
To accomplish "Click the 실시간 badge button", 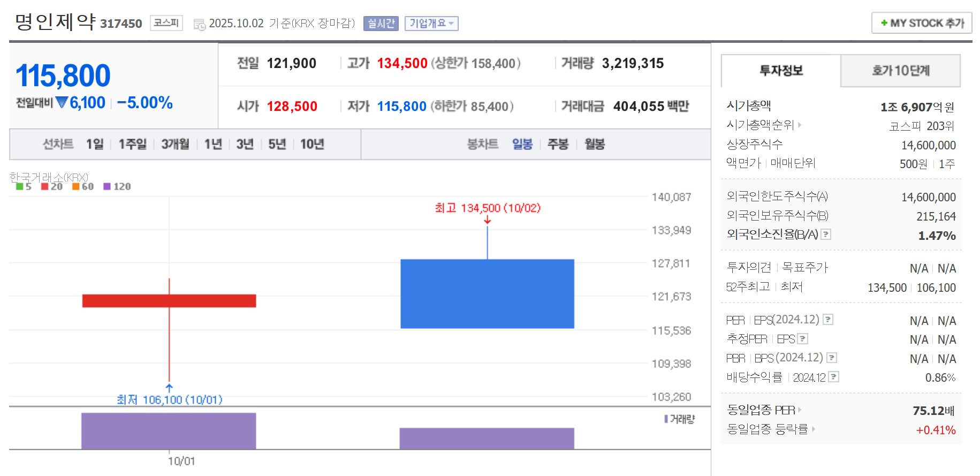I will click(381, 24).
